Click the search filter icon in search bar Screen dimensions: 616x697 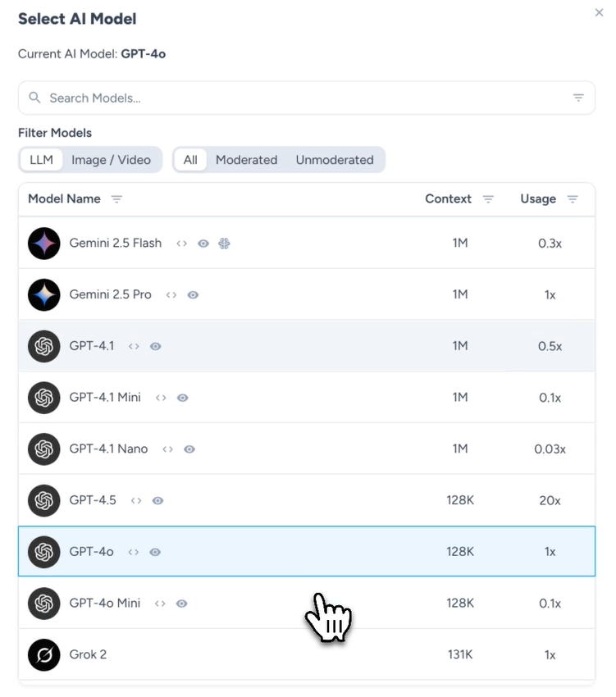click(578, 98)
